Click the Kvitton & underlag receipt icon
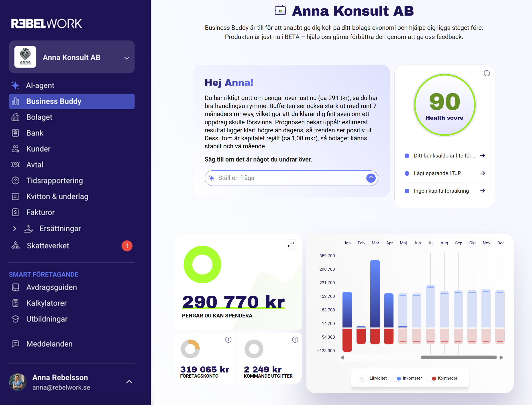 (x=15, y=196)
